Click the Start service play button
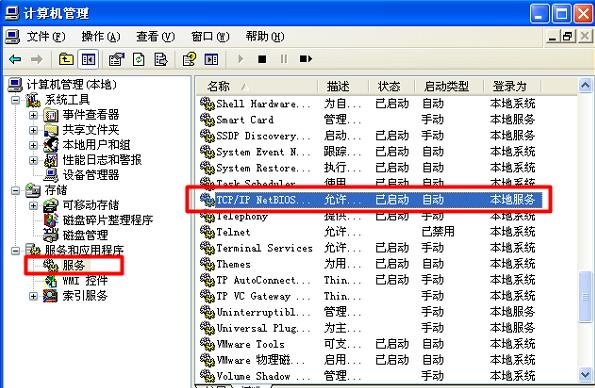 click(240, 59)
